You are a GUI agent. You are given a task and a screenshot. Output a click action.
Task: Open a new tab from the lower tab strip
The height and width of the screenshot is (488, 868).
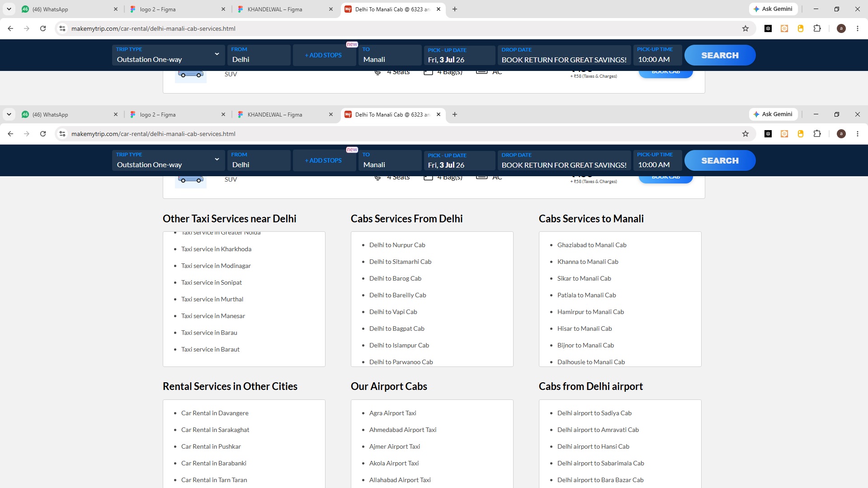click(x=455, y=114)
